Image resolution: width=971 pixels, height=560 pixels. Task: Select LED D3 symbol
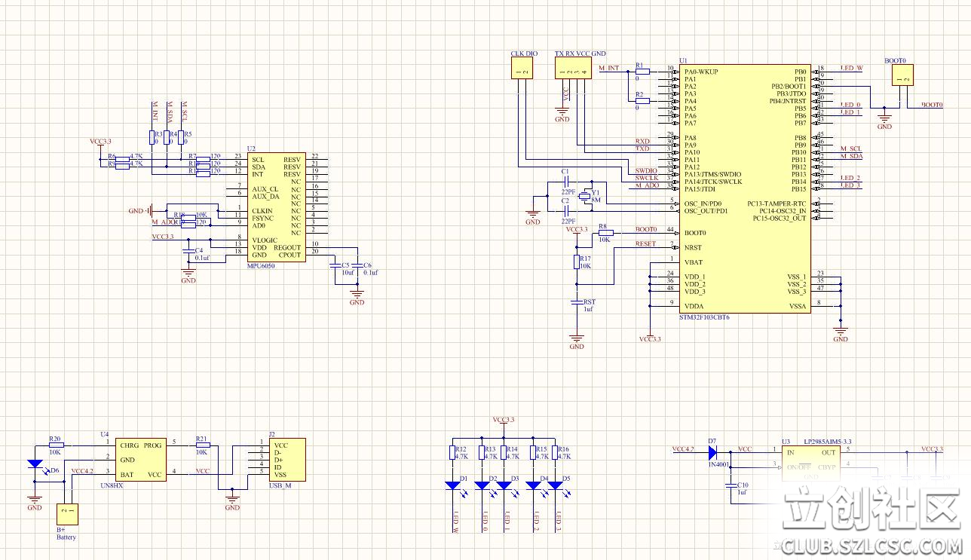click(x=505, y=485)
